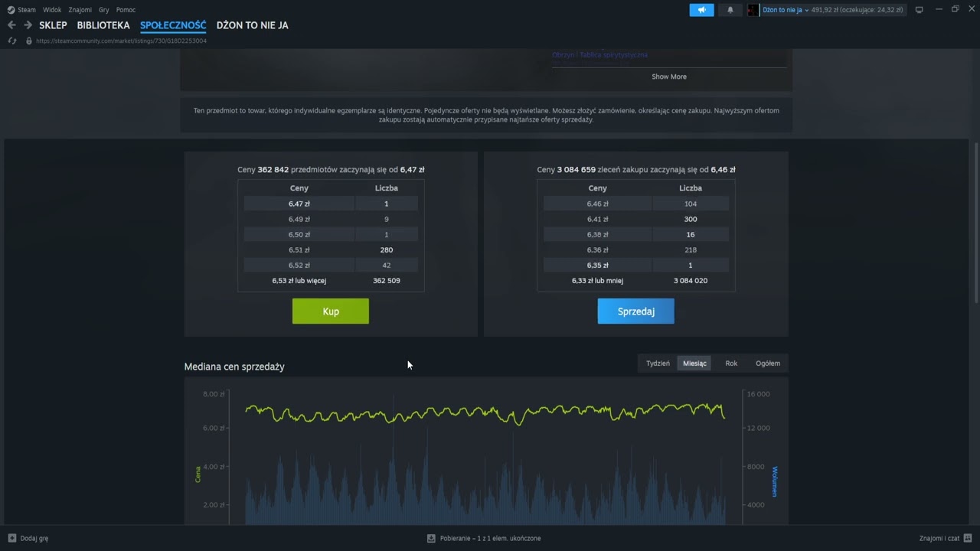Viewport: 980px width, 551px height.
Task: Click the 6,33 zł lub mniej row
Action: click(636, 280)
